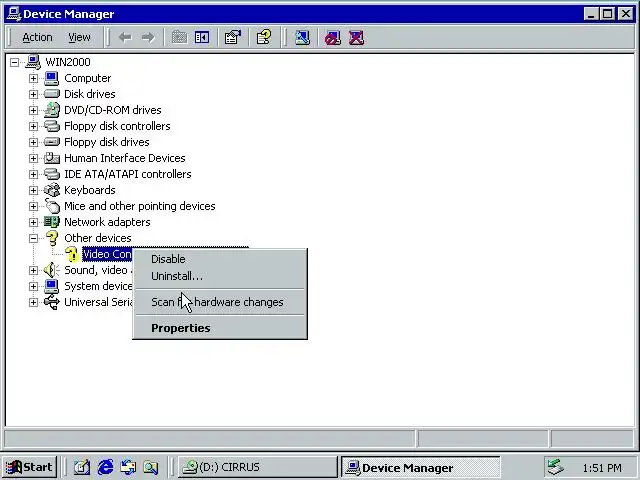Collapse the WIN2000 root node
This screenshot has height=480, width=640.
click(x=15, y=62)
